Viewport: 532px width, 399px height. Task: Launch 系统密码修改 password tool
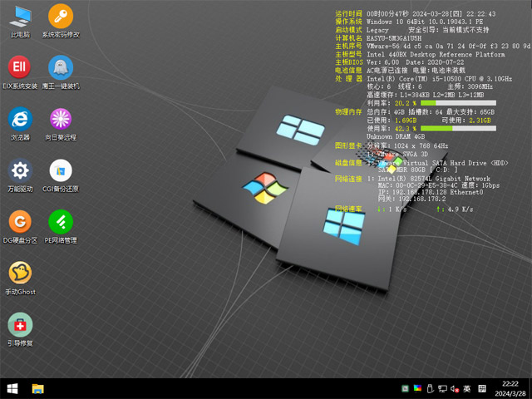point(61,22)
